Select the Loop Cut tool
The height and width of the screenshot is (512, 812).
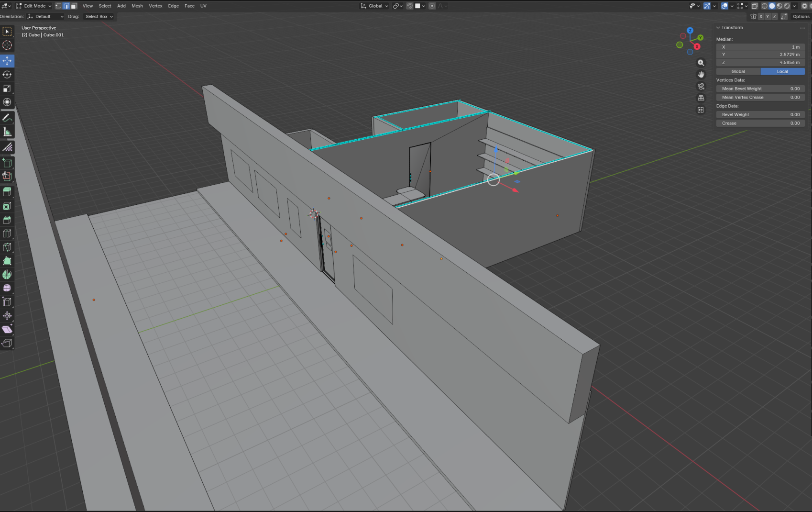click(x=7, y=234)
